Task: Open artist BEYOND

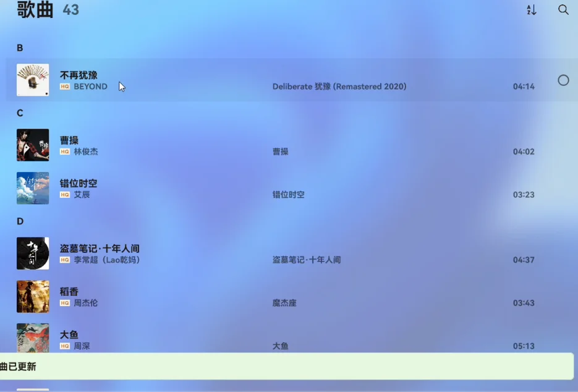Action: coord(91,87)
